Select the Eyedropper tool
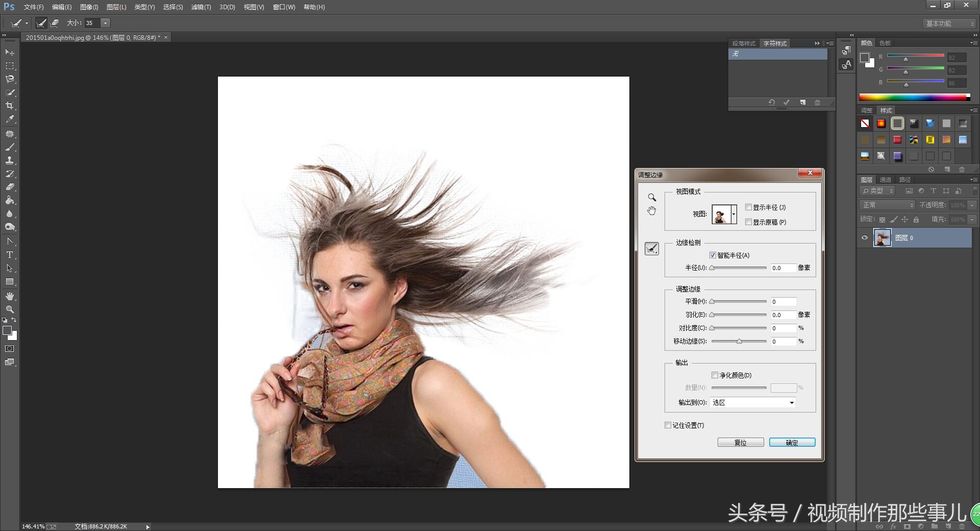 tap(10, 119)
